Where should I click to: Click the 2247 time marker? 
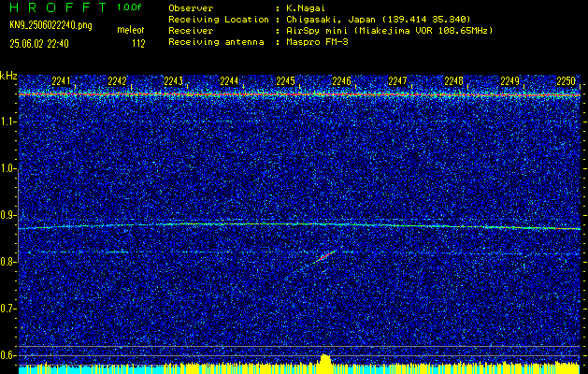397,81
